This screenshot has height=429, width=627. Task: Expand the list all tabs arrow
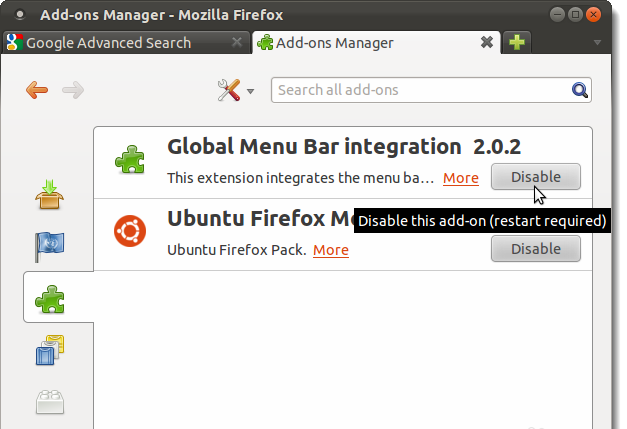coord(597,43)
